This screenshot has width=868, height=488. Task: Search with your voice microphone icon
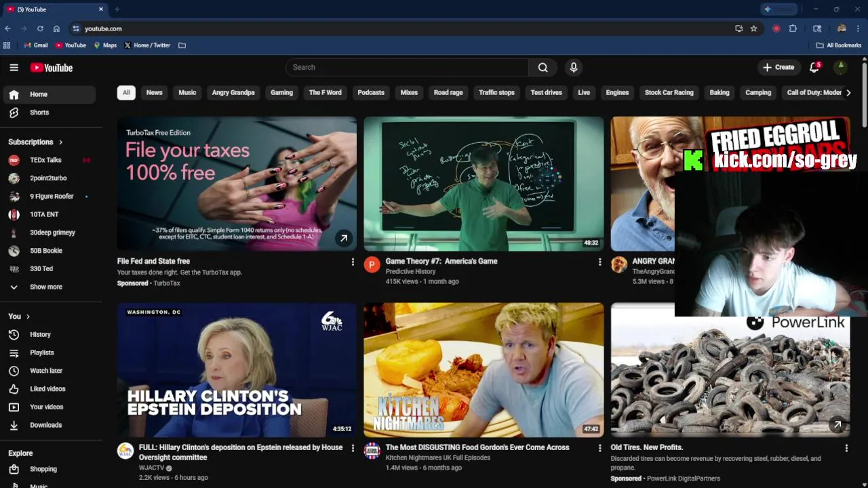point(574,67)
